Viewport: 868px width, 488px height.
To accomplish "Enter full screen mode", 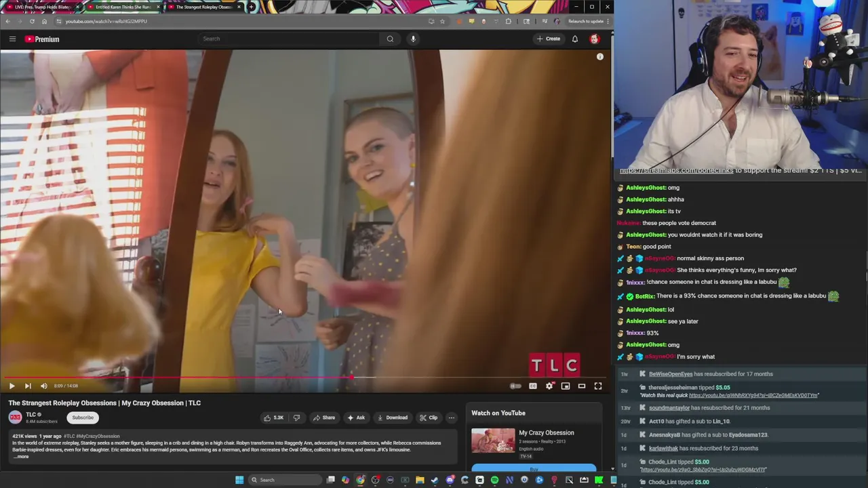I will [x=598, y=386].
